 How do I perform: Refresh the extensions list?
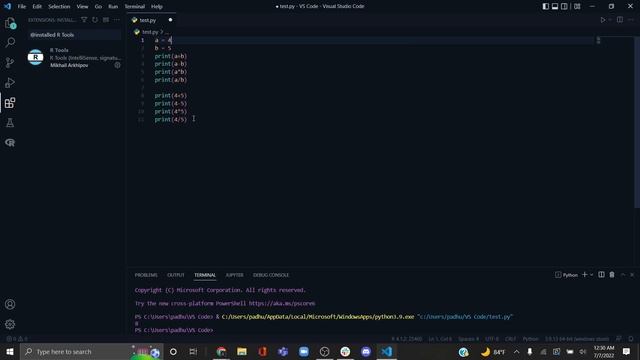click(95, 20)
